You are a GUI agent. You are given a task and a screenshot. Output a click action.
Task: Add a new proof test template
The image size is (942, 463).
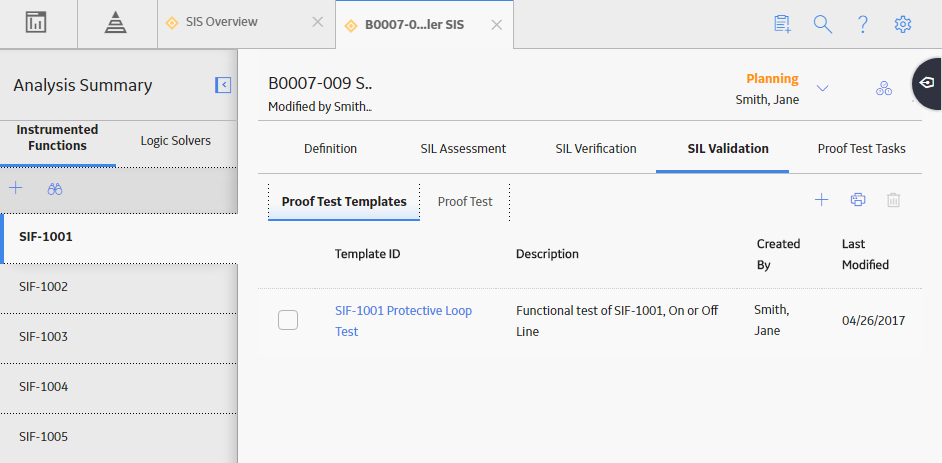click(x=821, y=200)
